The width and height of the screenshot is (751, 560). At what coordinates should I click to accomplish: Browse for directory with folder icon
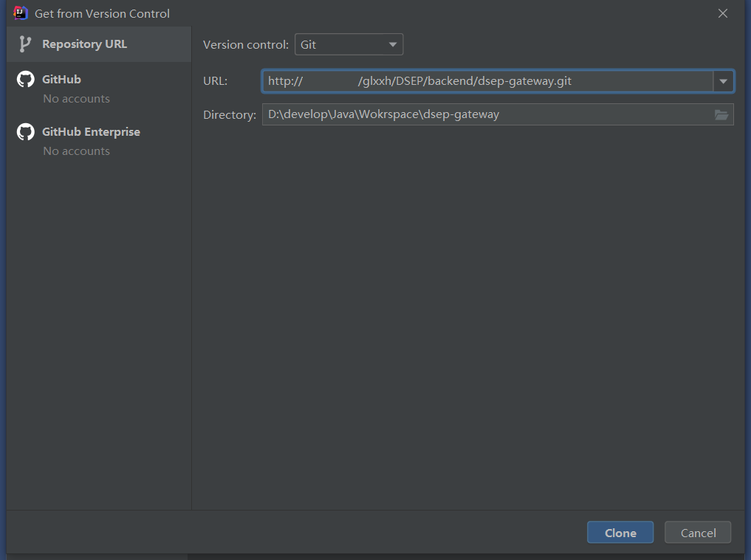[721, 115]
